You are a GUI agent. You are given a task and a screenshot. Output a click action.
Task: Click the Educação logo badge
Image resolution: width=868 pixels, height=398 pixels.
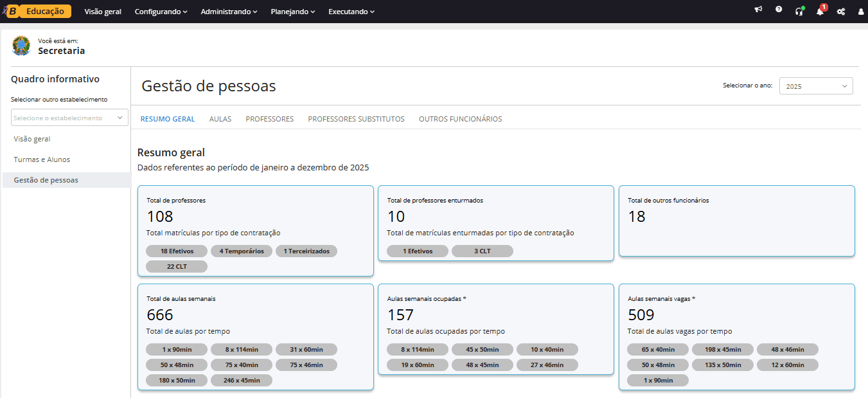coord(40,11)
